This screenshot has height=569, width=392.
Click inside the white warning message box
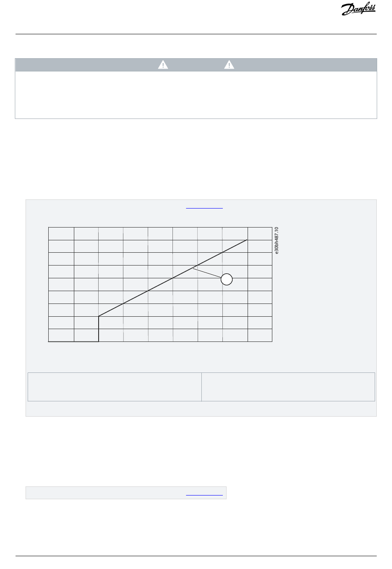point(196,95)
